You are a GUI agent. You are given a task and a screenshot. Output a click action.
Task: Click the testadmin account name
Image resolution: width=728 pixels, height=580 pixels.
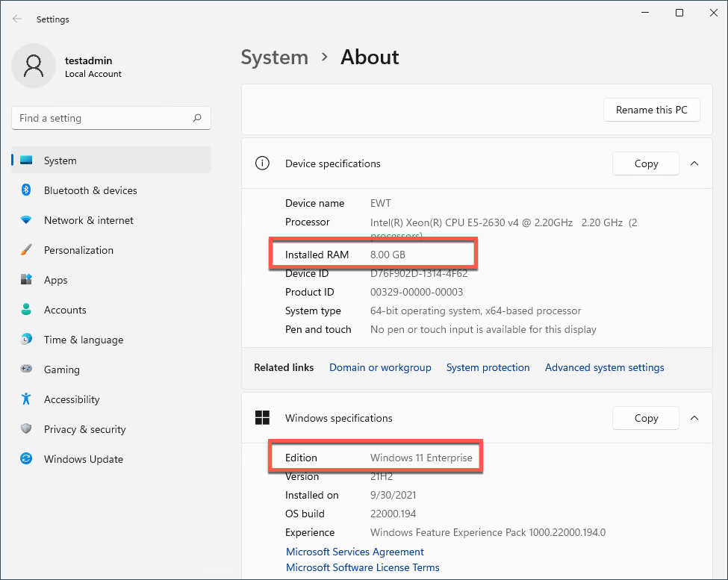pyautogui.click(x=88, y=60)
